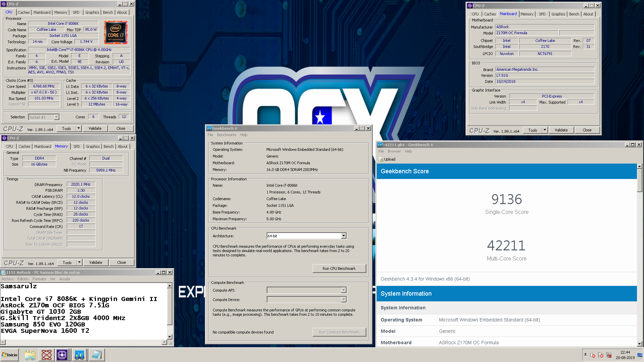Click the NB Frequency 5959.1 MHz value
644x362 pixels.
pos(106,170)
